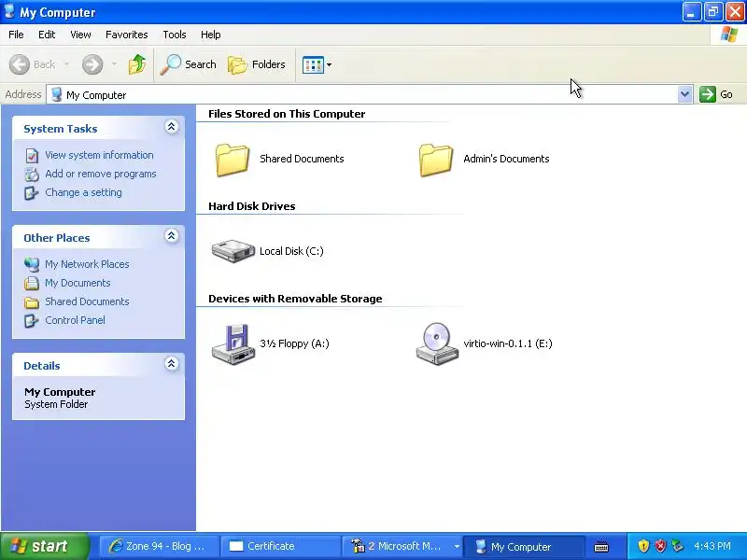The image size is (747, 560).
Task: Collapse the Other Places panel
Action: tap(172, 236)
